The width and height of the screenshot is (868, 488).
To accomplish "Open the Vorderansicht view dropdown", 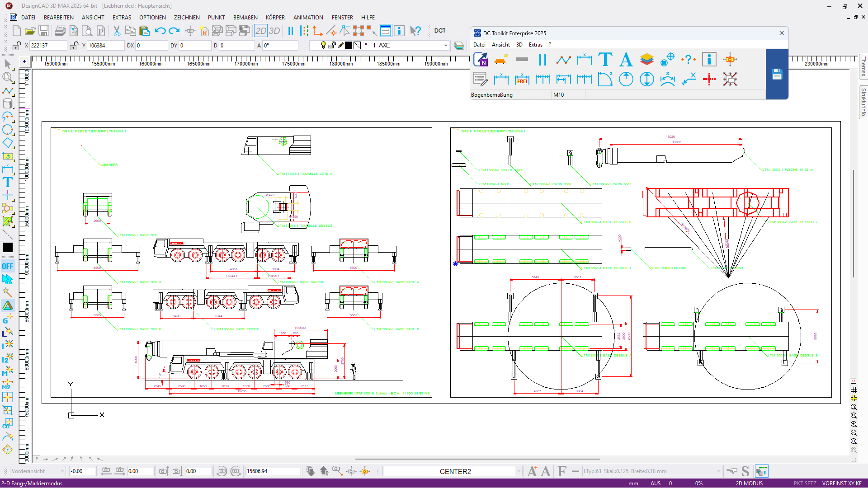I will click(x=62, y=471).
